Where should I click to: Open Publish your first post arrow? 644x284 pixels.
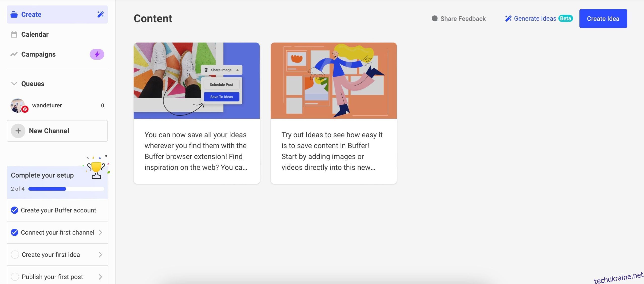tap(100, 276)
